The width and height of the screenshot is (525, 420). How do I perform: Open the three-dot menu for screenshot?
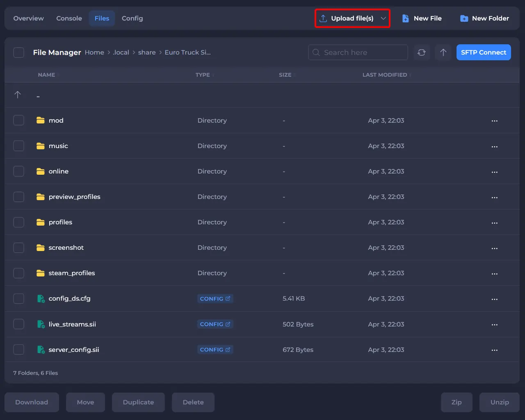[495, 248]
